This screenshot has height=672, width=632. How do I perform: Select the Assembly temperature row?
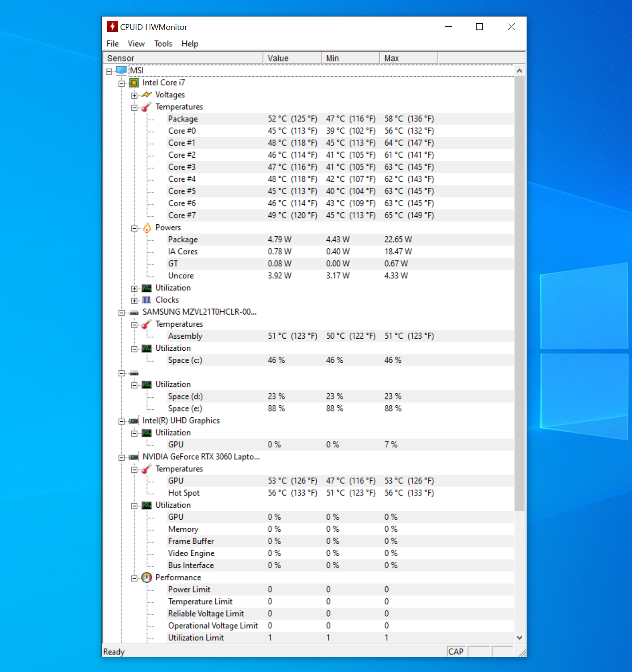pos(340,336)
